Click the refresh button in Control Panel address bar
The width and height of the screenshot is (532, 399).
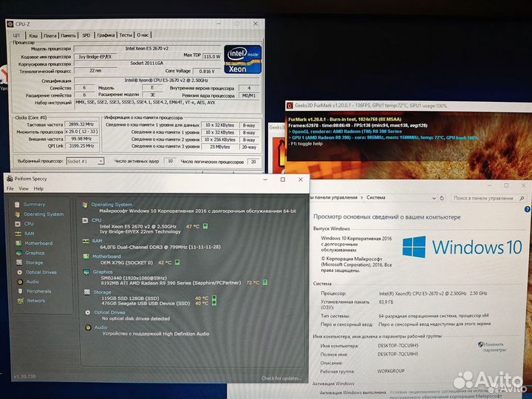point(442,198)
